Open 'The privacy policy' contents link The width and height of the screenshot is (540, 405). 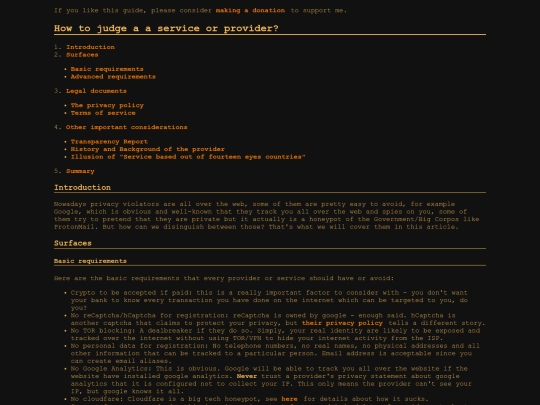(107, 105)
